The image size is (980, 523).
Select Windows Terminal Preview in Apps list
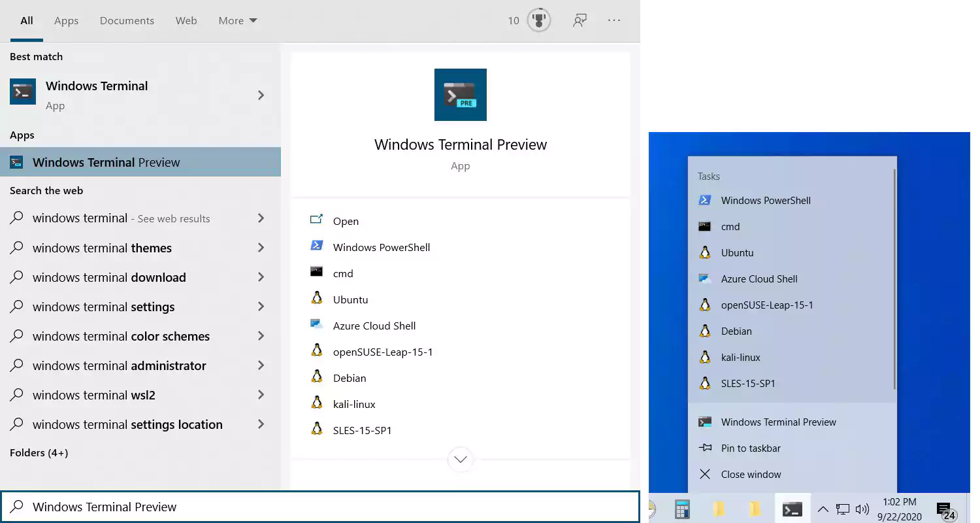[140, 162]
